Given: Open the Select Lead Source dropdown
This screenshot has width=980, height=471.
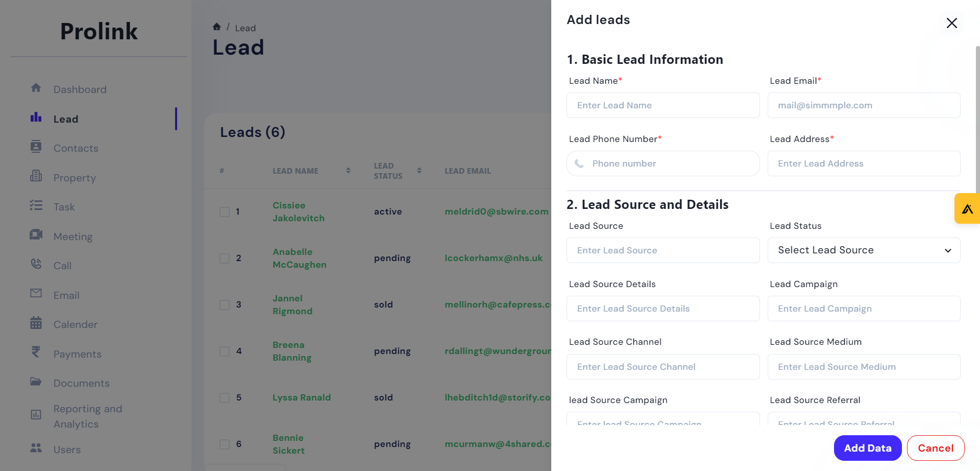Looking at the screenshot, I should (x=864, y=250).
